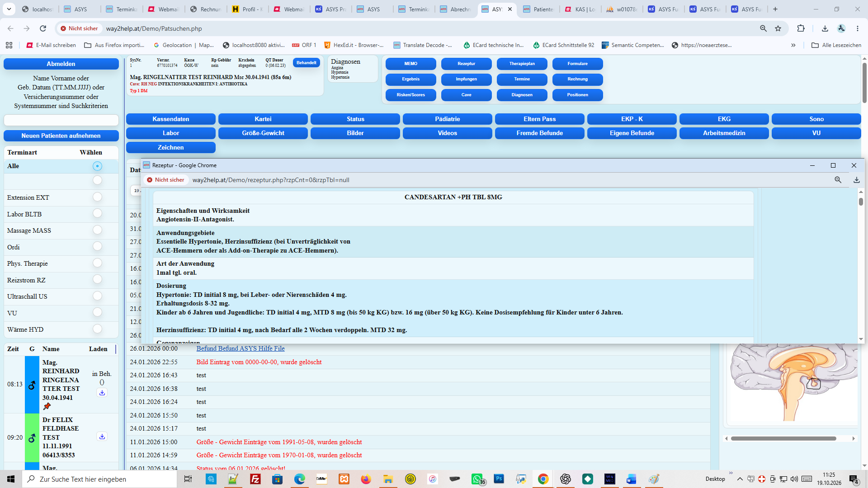Open Befund Befund ASYS Hilfe File link

(241, 348)
